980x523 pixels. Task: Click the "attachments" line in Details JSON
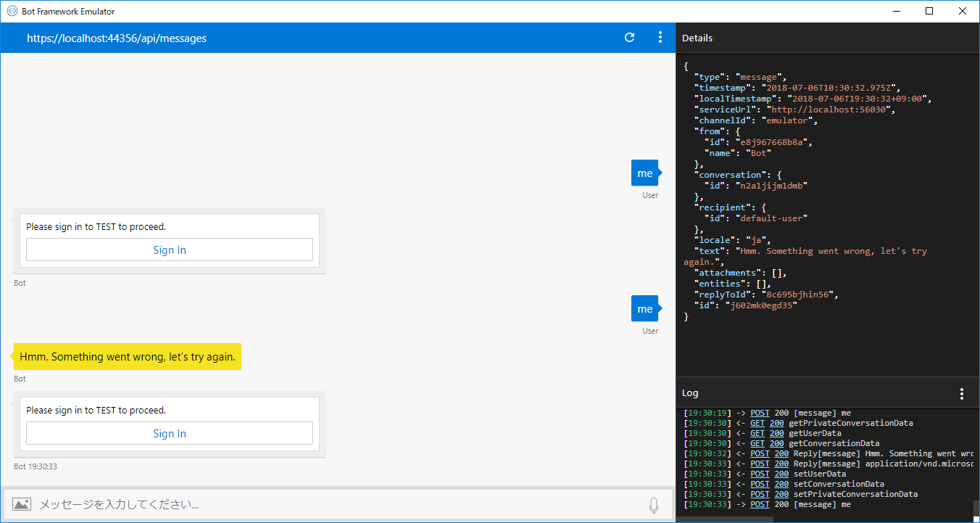pyautogui.click(x=740, y=273)
